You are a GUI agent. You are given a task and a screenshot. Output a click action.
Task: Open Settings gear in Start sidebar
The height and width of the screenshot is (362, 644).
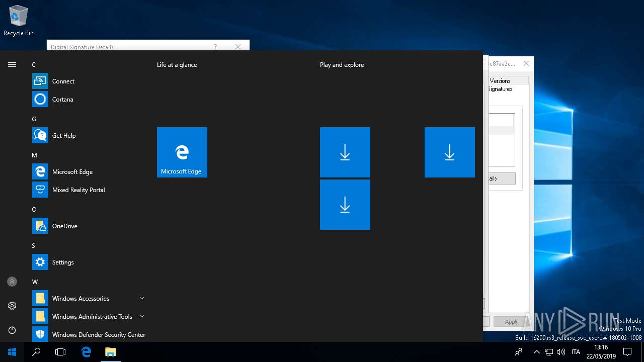click(x=12, y=306)
